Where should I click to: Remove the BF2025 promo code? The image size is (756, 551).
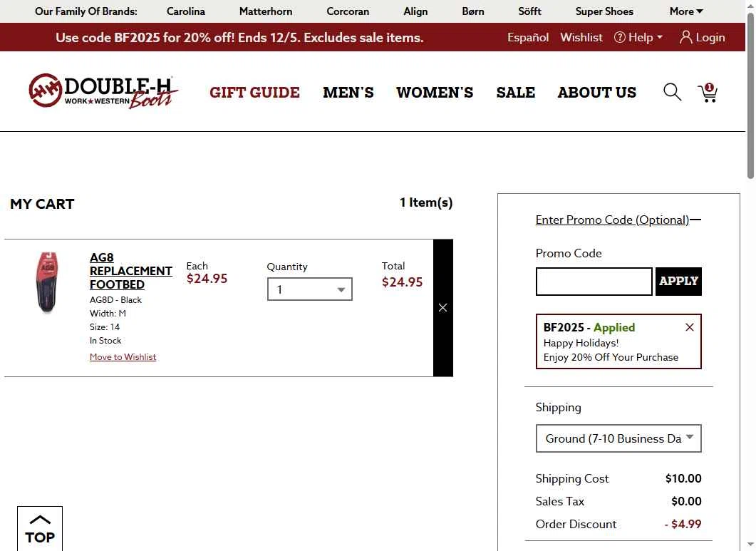(690, 327)
